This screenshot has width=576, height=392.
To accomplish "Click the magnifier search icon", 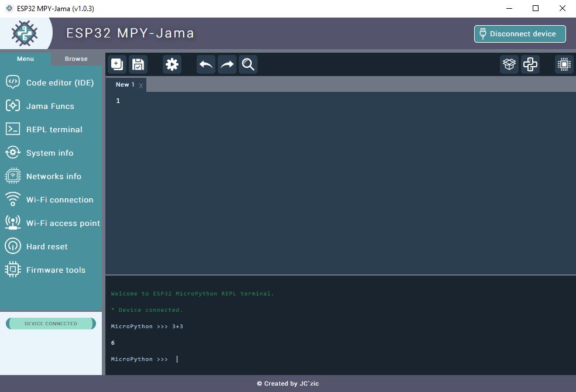I will [248, 64].
